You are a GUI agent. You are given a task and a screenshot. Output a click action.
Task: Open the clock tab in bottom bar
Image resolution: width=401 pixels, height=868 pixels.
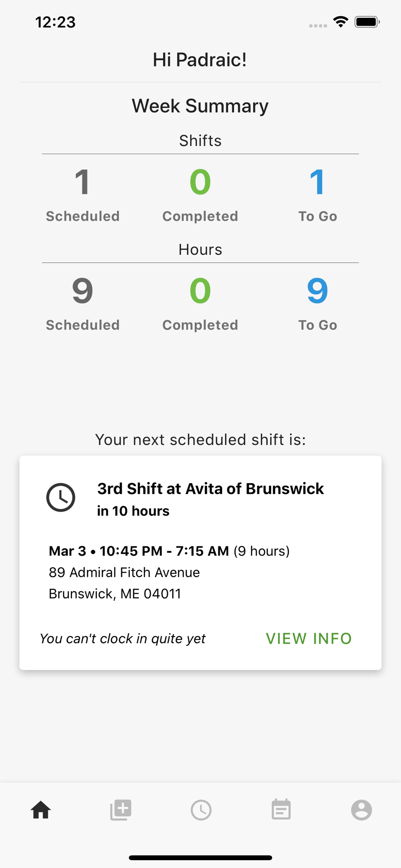(x=201, y=810)
